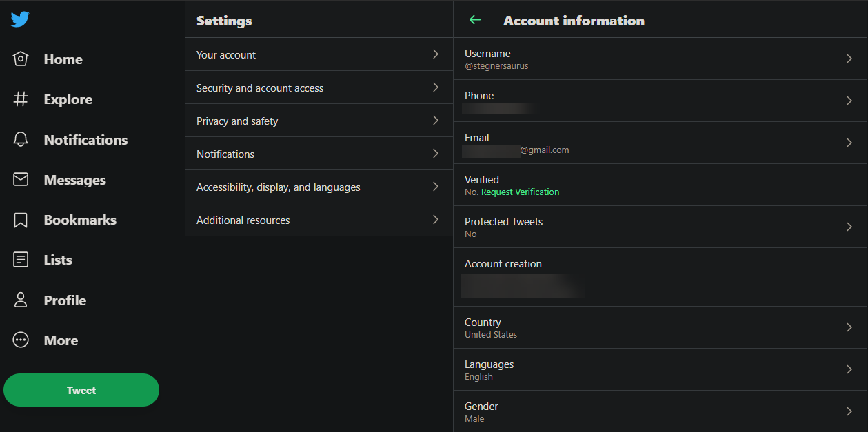Click the Lists icon
868x432 pixels.
(21, 260)
